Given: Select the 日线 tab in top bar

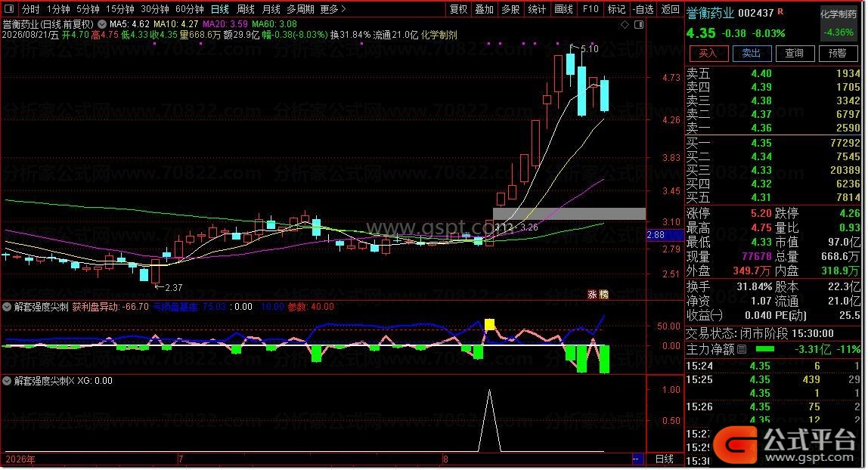Looking at the screenshot, I should 220,9.
